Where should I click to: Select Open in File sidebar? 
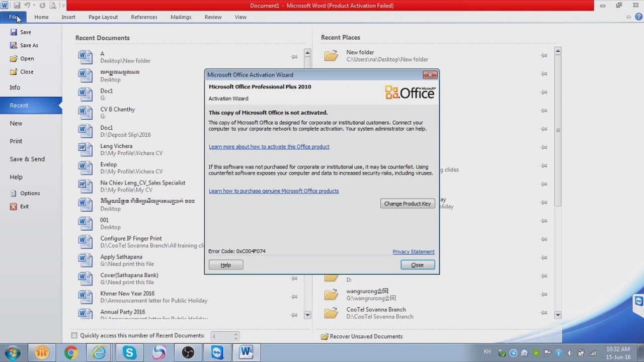(x=22, y=58)
